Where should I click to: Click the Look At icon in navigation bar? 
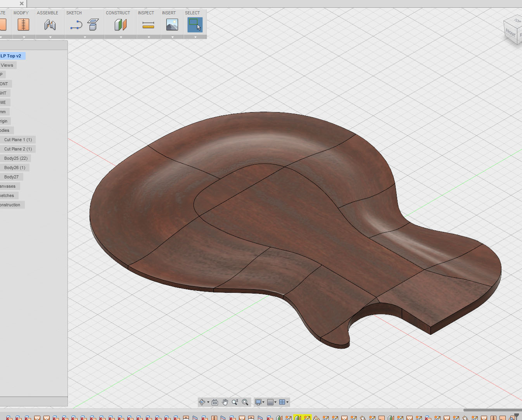[x=215, y=402]
